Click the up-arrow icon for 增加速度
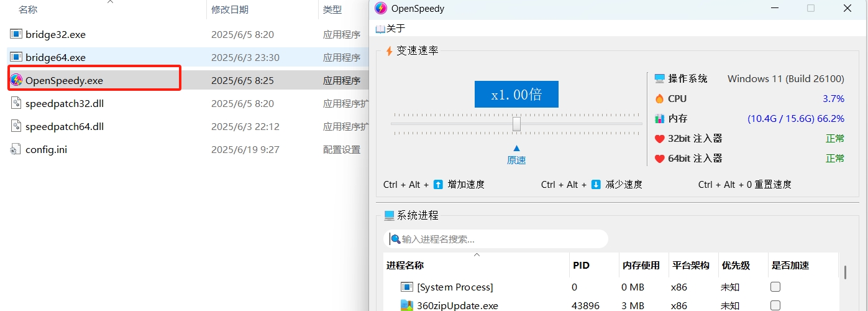868x311 pixels. (438, 184)
